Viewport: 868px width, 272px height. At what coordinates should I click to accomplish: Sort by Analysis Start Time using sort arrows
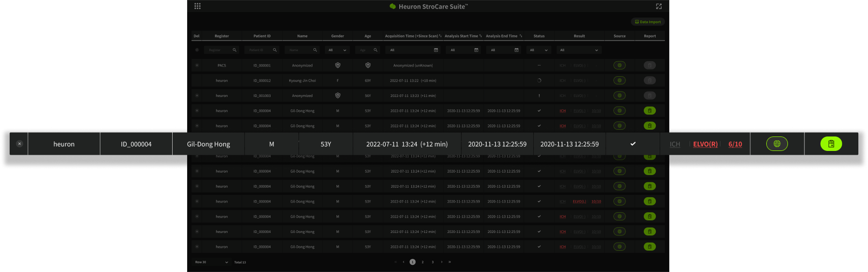[x=481, y=36]
